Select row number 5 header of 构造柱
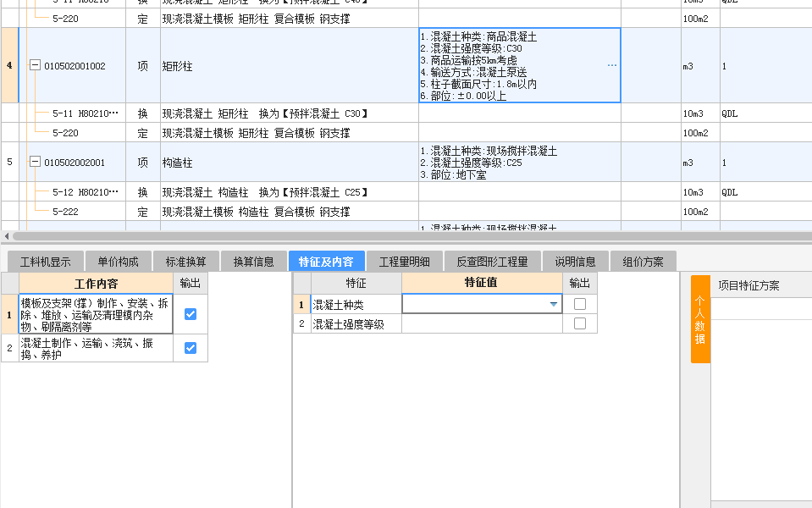Image resolution: width=812 pixels, height=508 pixels. coord(9,162)
